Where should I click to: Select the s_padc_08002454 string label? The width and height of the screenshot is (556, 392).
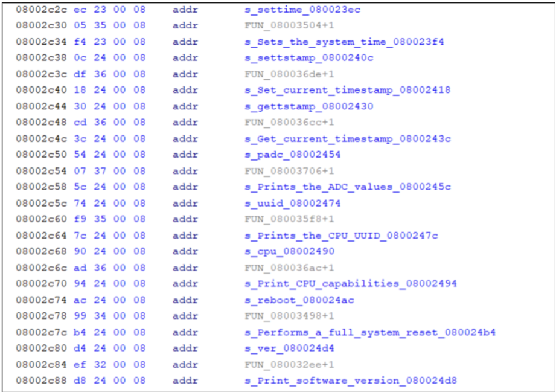point(292,155)
